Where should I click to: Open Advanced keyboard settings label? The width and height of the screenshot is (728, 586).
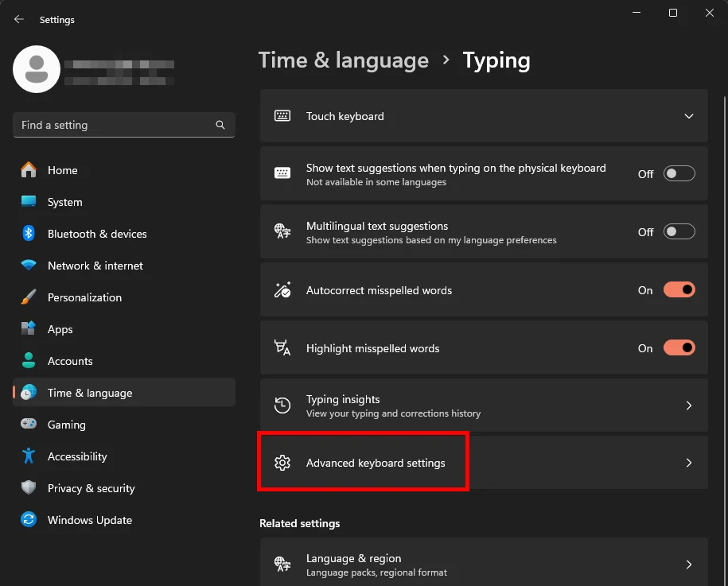pyautogui.click(x=376, y=463)
